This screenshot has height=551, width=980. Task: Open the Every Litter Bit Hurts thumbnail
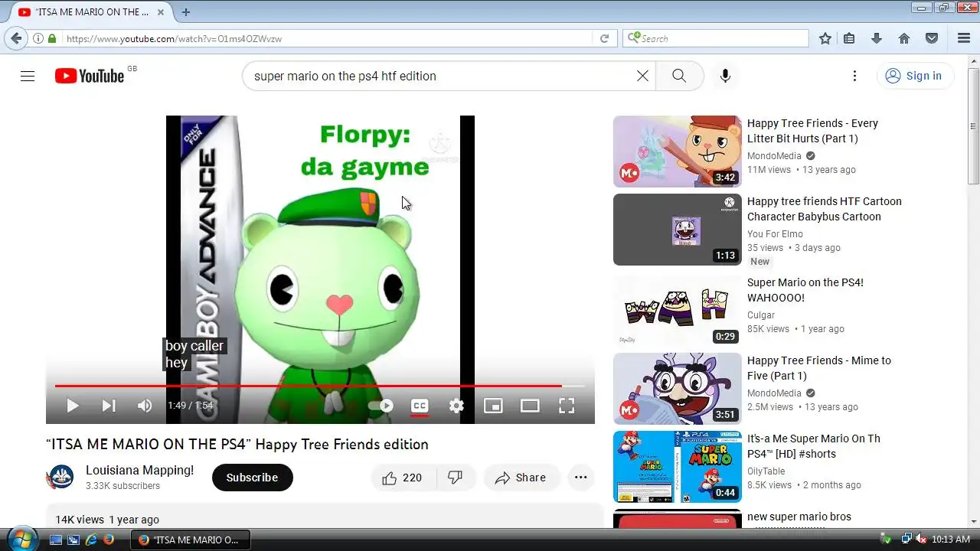678,152
